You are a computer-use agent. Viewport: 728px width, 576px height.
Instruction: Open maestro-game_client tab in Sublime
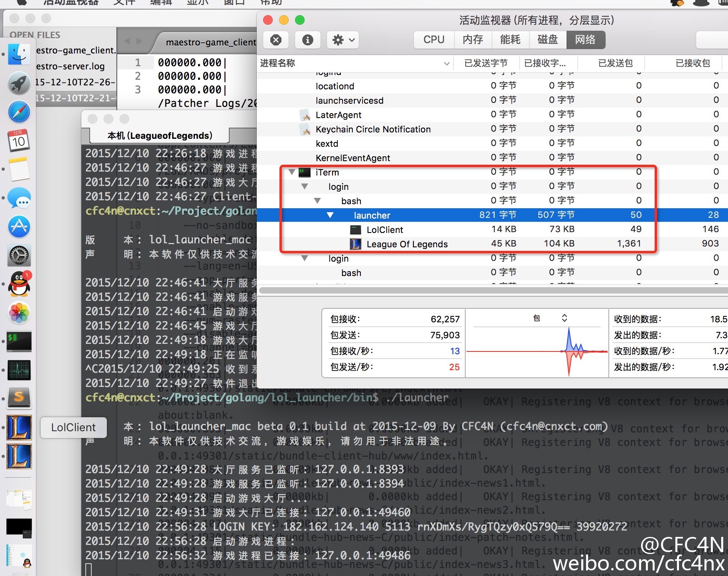coord(211,42)
